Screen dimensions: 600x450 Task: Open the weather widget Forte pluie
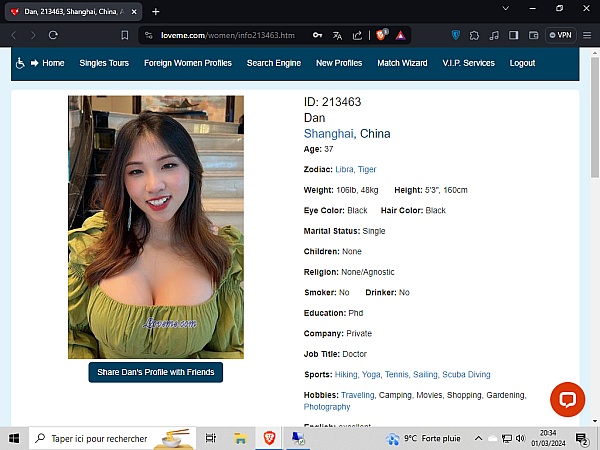423,439
